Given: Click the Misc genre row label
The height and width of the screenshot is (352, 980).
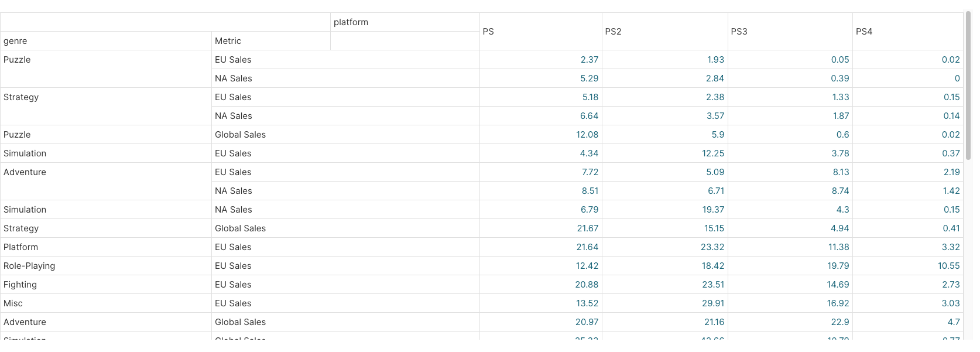Looking at the screenshot, I should (x=13, y=303).
